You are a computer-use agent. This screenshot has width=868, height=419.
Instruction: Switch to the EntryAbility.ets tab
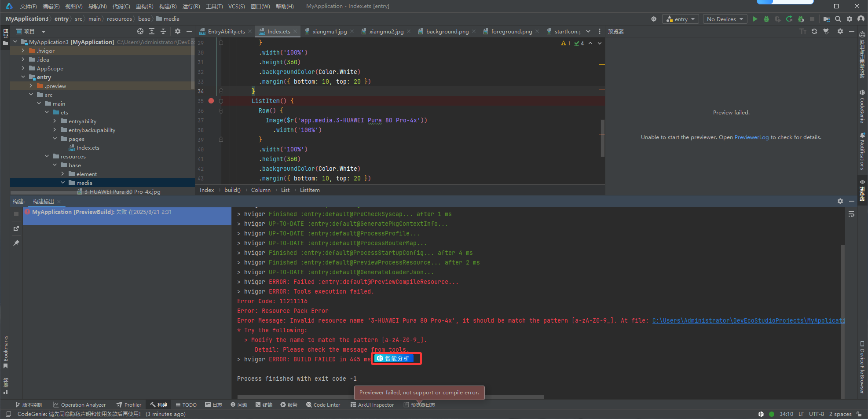click(x=226, y=31)
